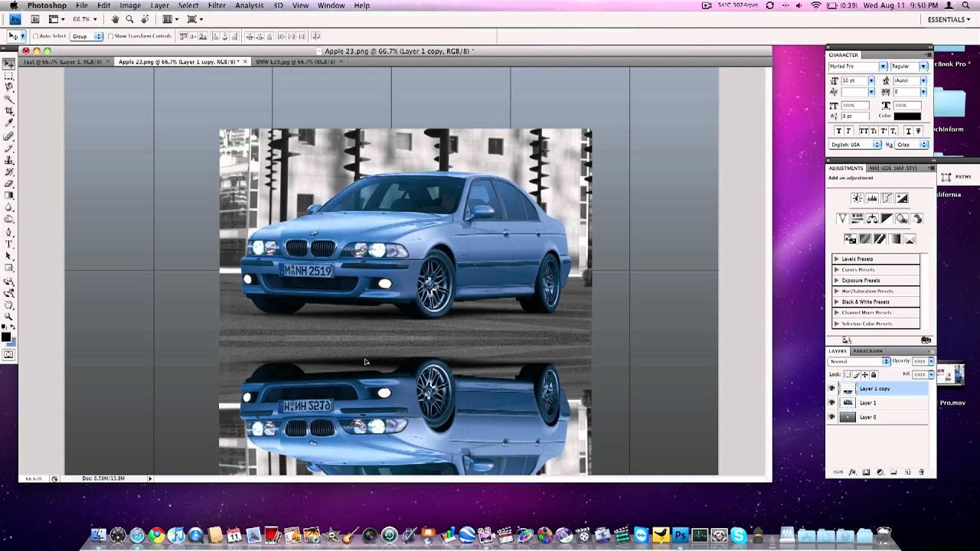The width and height of the screenshot is (980, 551).
Task: Expand the Levels Presets list
Action: click(836, 259)
